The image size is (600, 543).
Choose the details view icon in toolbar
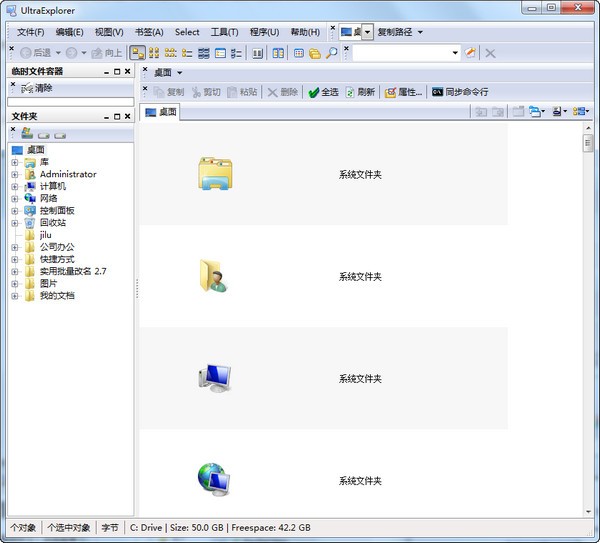204,53
